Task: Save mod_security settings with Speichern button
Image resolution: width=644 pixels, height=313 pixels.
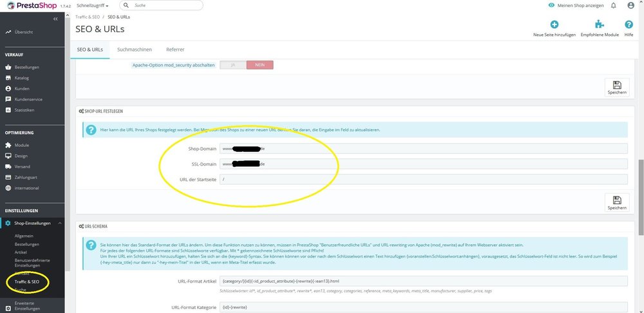Action: [x=617, y=88]
